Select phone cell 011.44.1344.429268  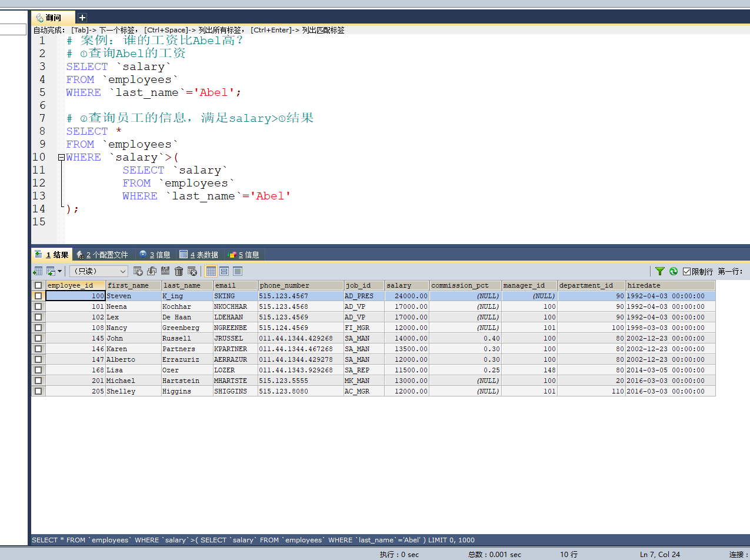pyautogui.click(x=301, y=338)
